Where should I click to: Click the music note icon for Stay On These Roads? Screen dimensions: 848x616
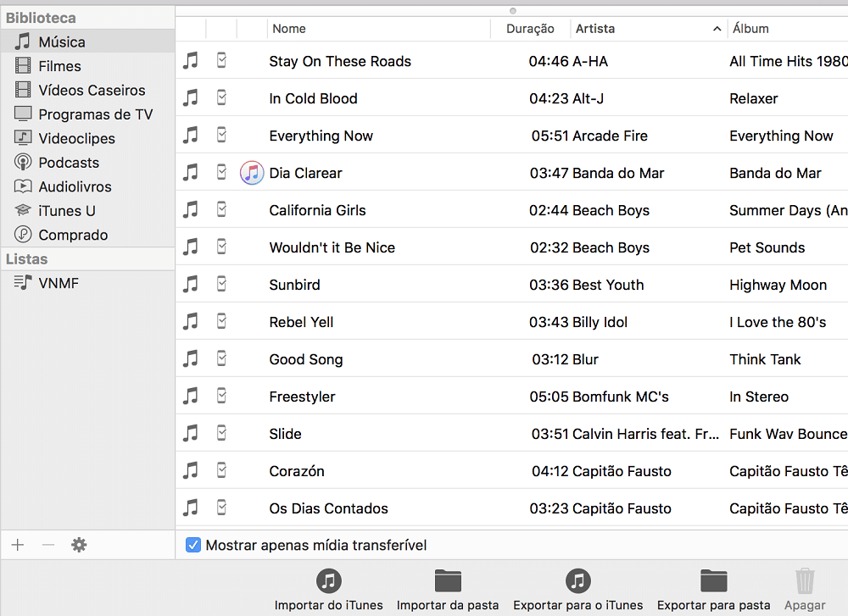pos(190,60)
